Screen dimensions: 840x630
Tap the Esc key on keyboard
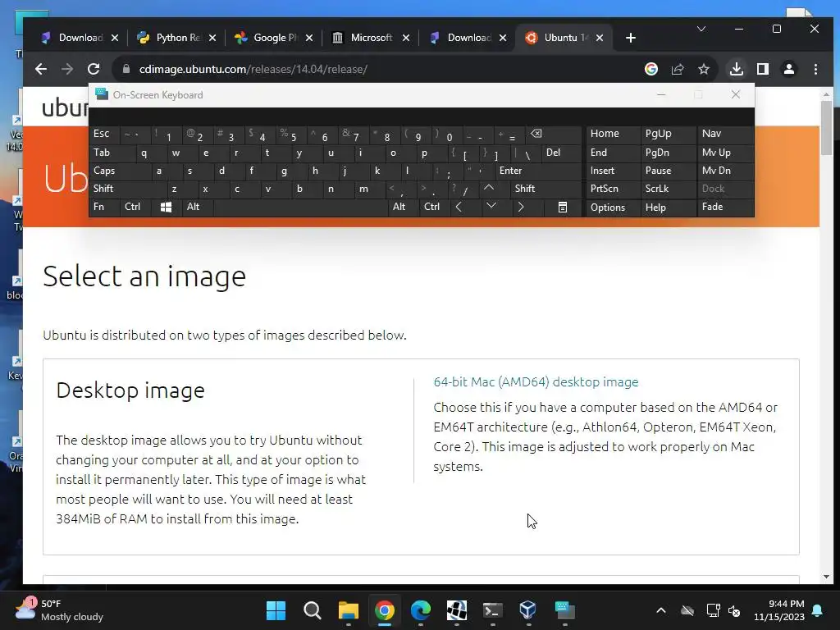click(104, 134)
